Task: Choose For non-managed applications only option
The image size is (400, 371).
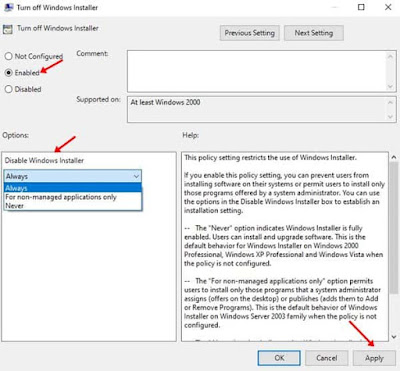Action: point(73,197)
